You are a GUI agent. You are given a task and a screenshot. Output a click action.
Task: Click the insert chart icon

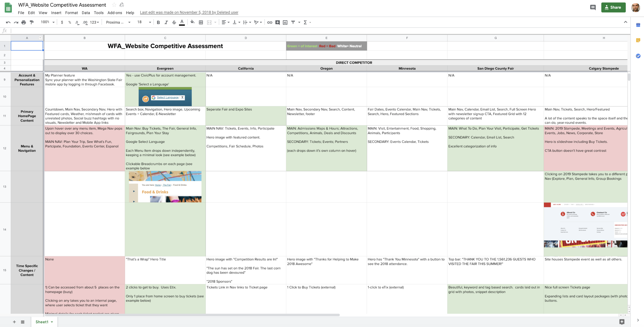285,22
